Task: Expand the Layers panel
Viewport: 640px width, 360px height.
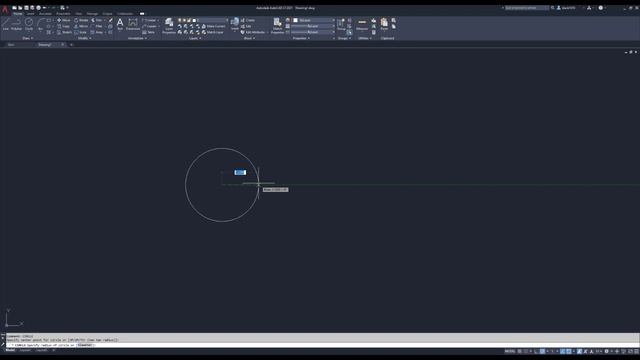Action: tap(195, 38)
